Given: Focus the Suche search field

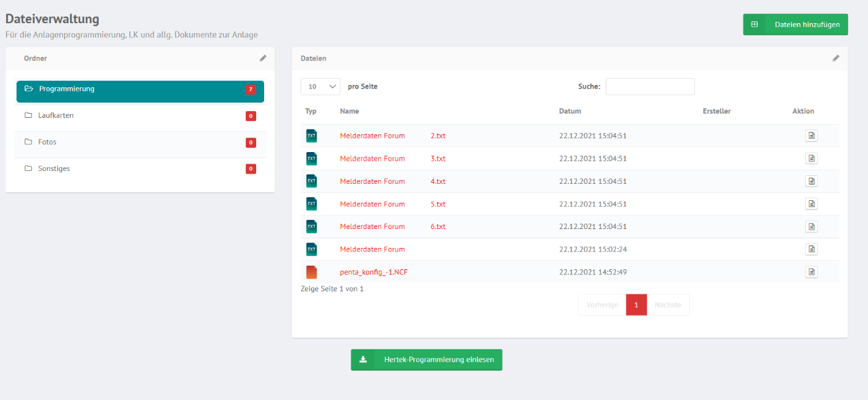Looking at the screenshot, I should 650,87.
